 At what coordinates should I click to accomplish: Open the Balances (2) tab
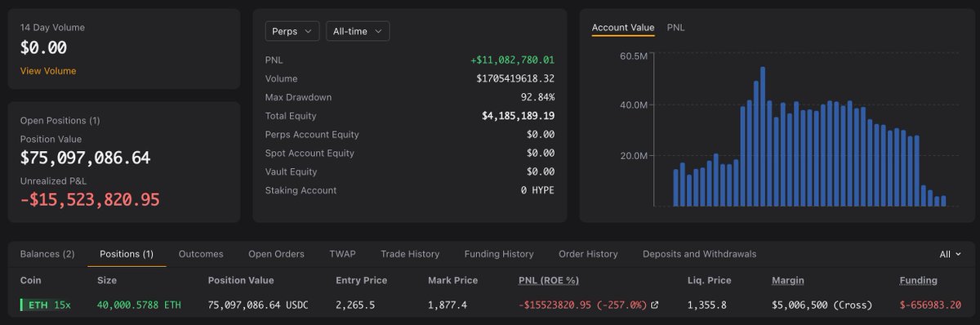tap(47, 254)
